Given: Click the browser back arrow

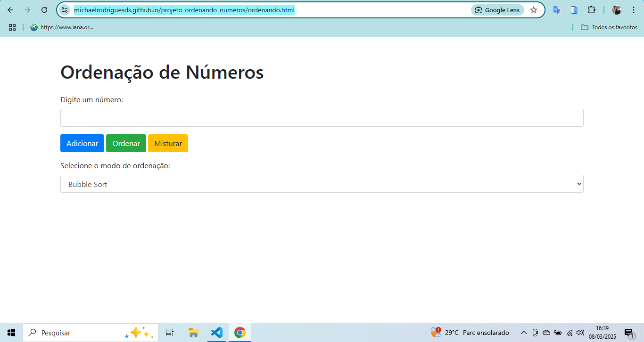Looking at the screenshot, I should coord(10,10).
